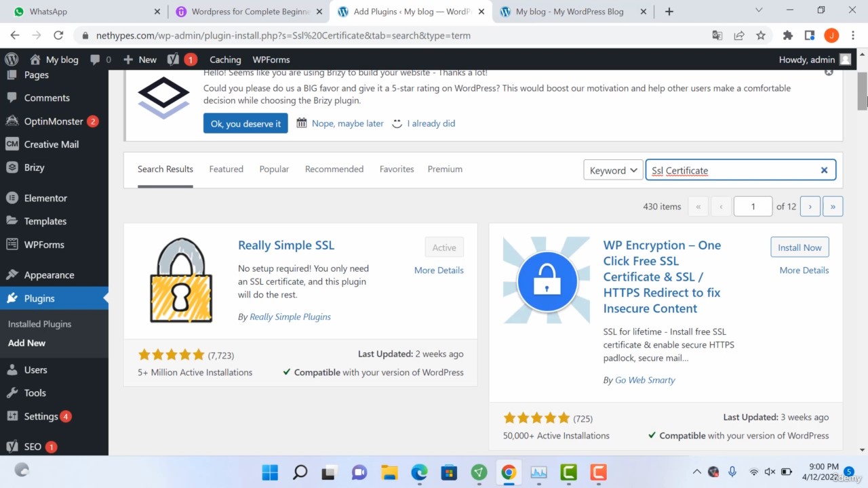Click the Users sidebar icon
The height and width of the screenshot is (488, 868).
tap(12, 370)
